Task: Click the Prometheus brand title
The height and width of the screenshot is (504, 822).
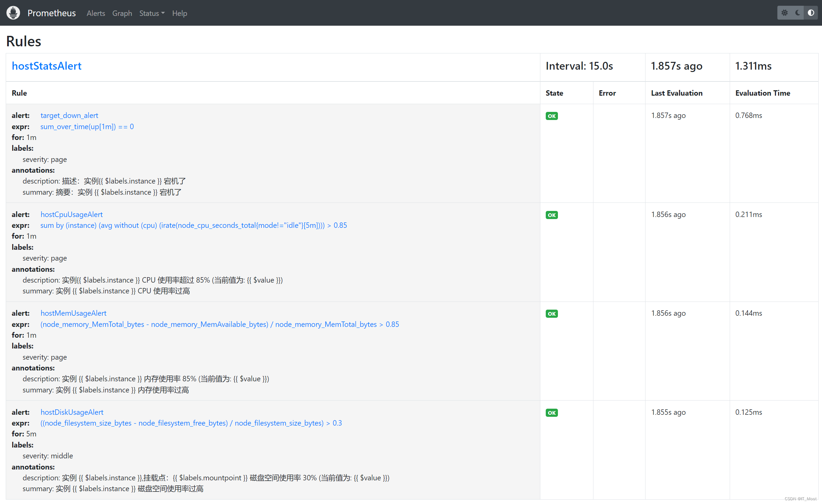Action: pyautogui.click(x=51, y=13)
